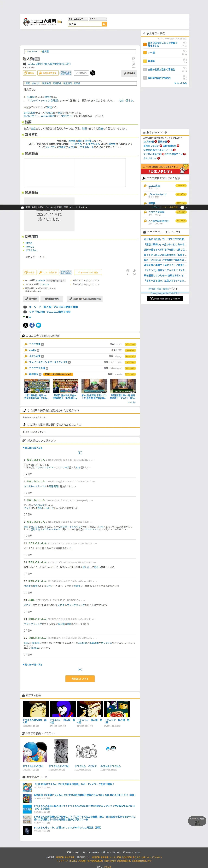Click 編集履歴を閲覧 button

click(52, 298)
